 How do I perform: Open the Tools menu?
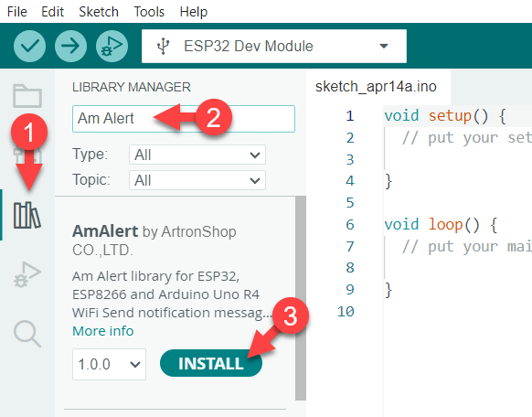[149, 12]
